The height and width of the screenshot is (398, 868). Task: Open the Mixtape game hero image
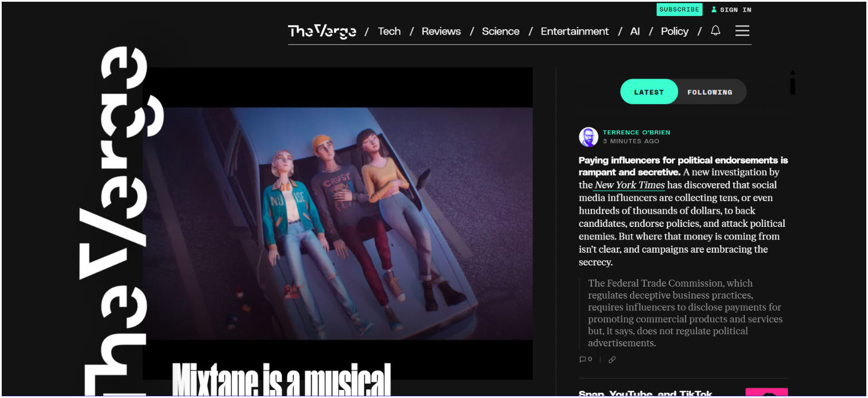click(337, 223)
